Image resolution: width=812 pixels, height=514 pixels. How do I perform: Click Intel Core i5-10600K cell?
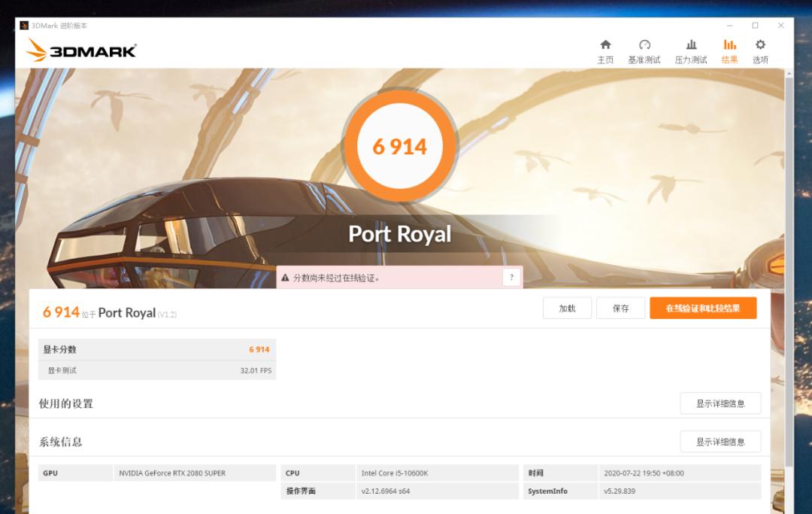(x=437, y=473)
